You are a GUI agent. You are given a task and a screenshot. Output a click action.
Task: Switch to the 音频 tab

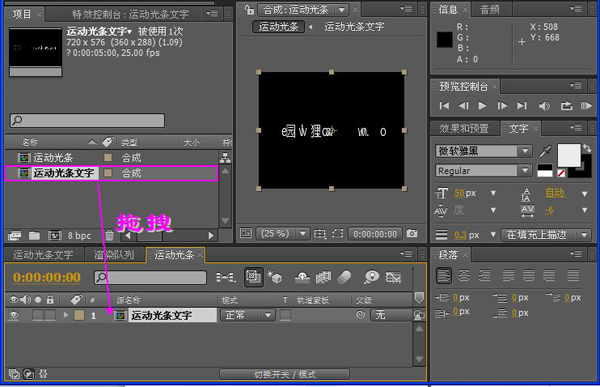(x=489, y=10)
